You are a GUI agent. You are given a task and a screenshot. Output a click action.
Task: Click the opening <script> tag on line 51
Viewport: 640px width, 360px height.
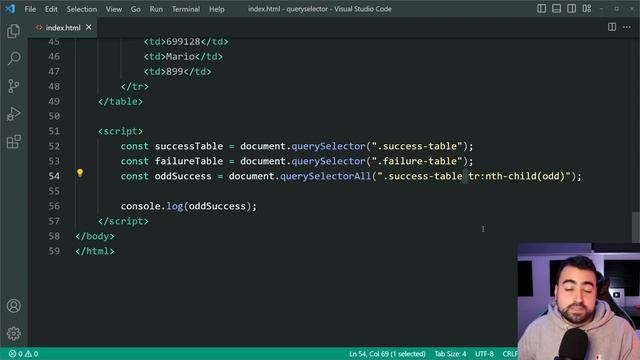tap(120, 131)
